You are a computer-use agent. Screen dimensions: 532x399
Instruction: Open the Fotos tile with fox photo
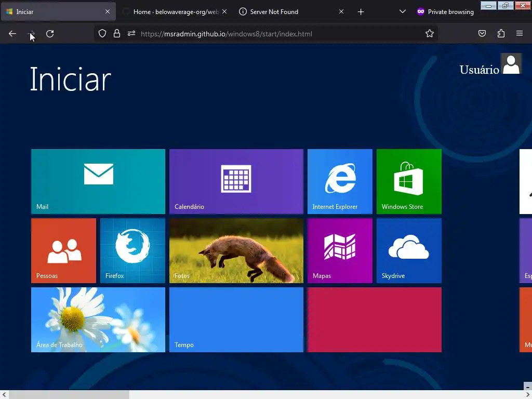point(236,250)
